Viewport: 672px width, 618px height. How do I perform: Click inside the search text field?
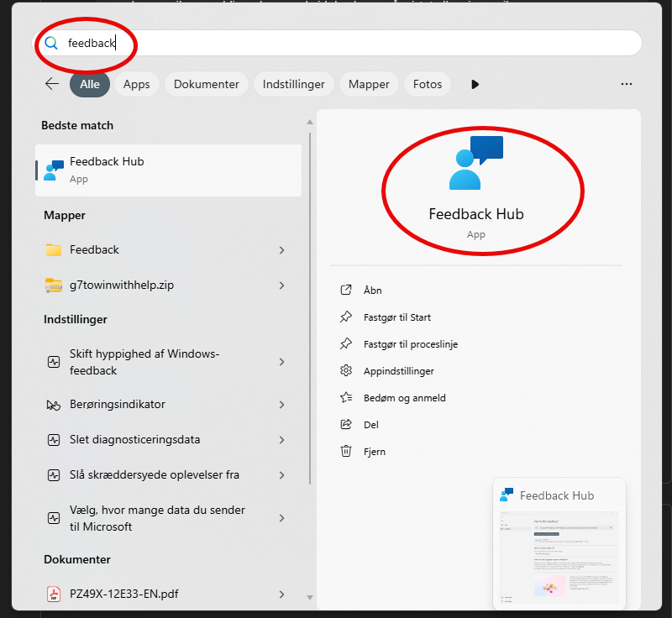[337, 43]
